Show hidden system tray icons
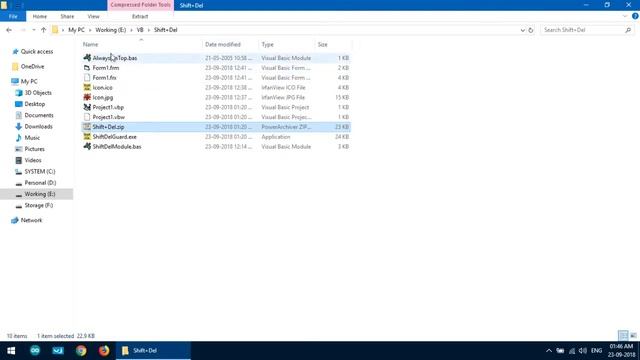This screenshot has height=360, width=640. point(549,351)
